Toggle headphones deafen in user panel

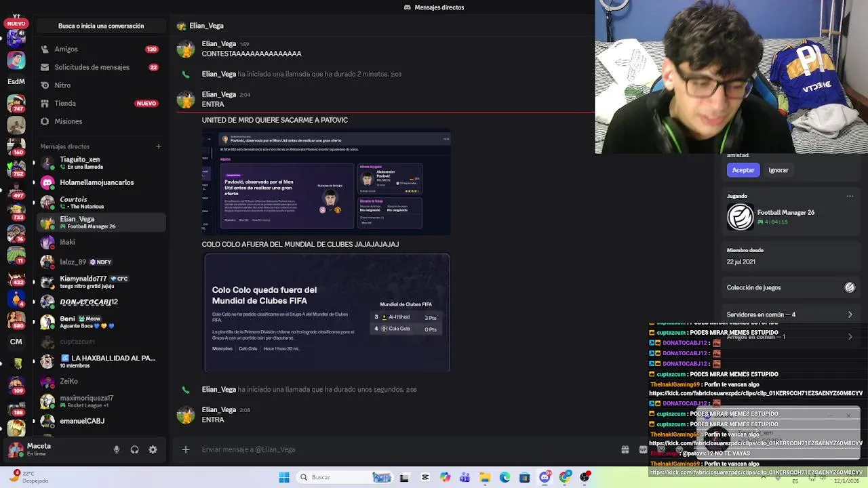(134, 449)
